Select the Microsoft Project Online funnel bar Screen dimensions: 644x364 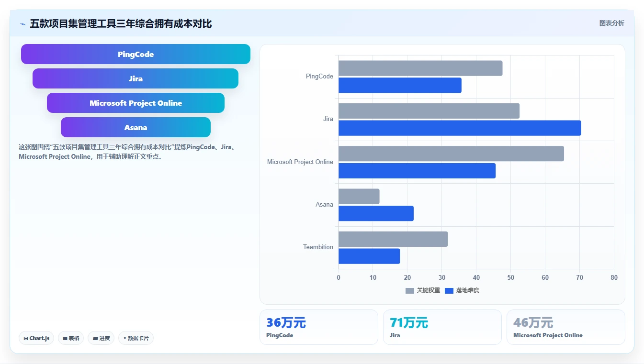pyautogui.click(x=136, y=103)
